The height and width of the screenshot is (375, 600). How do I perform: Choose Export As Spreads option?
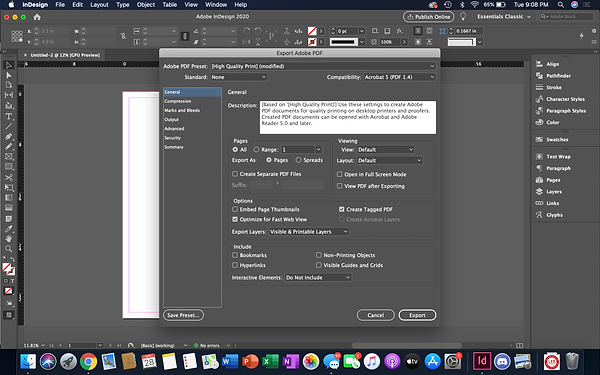click(x=298, y=160)
